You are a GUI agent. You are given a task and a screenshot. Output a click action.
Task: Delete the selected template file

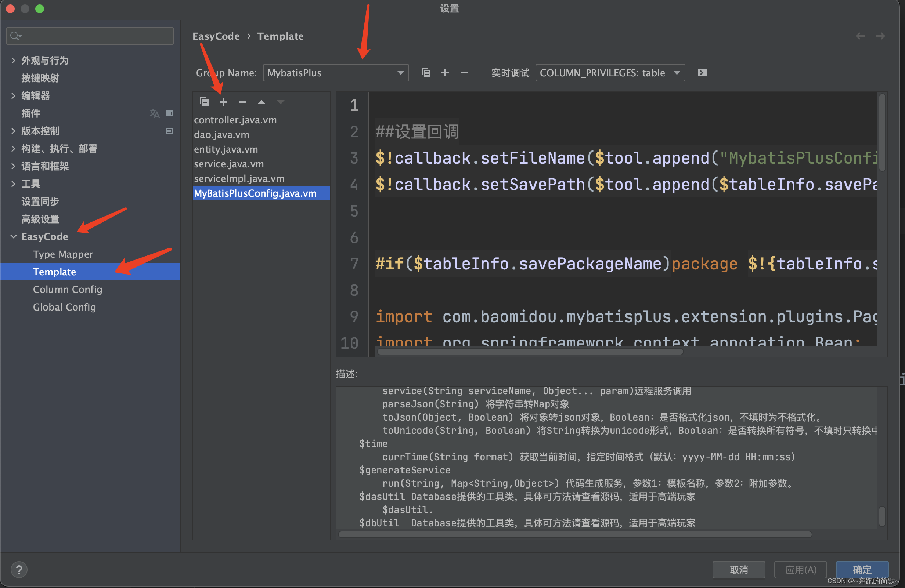pos(242,102)
